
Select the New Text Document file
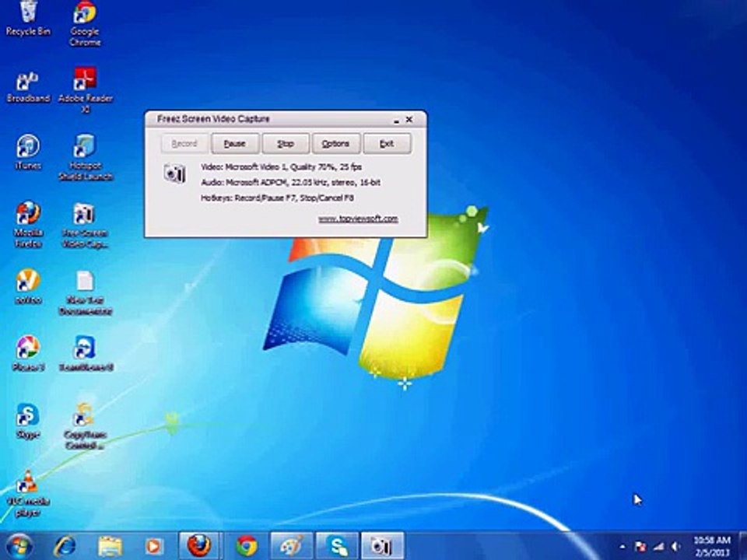86,293
